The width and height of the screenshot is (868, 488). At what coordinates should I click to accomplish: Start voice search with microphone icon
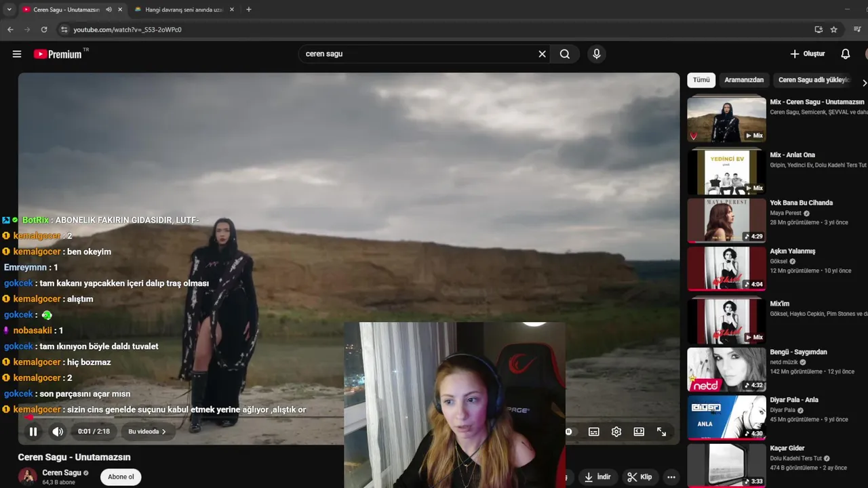597,54
